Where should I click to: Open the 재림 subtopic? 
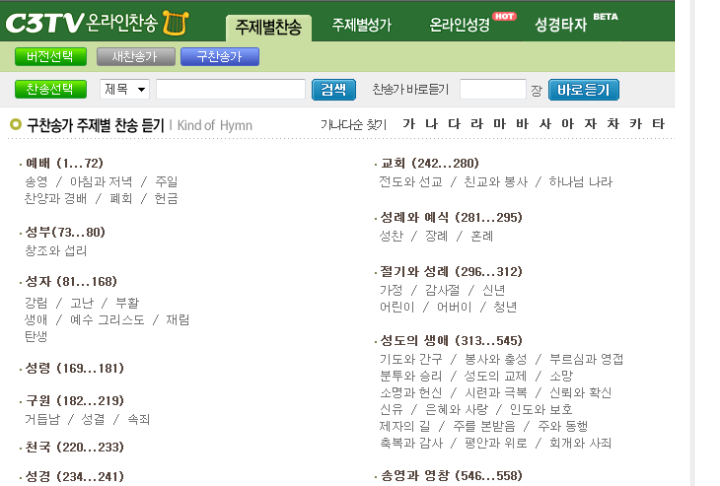(178, 320)
